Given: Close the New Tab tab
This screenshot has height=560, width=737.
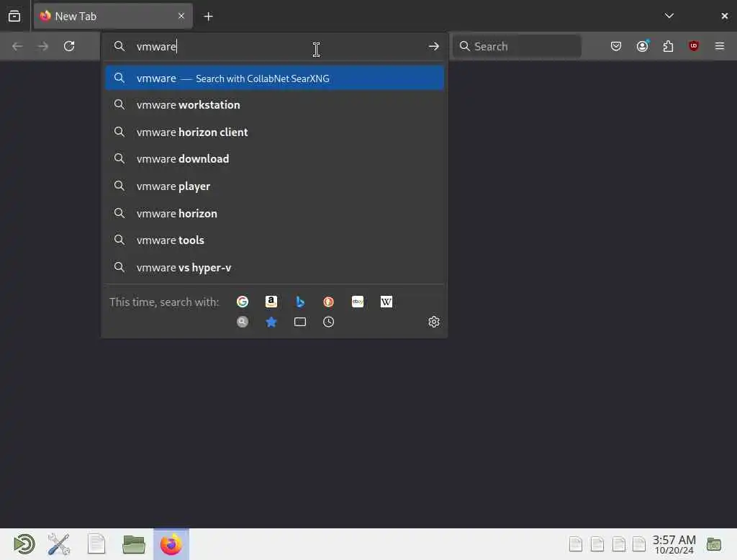Looking at the screenshot, I should point(181,16).
